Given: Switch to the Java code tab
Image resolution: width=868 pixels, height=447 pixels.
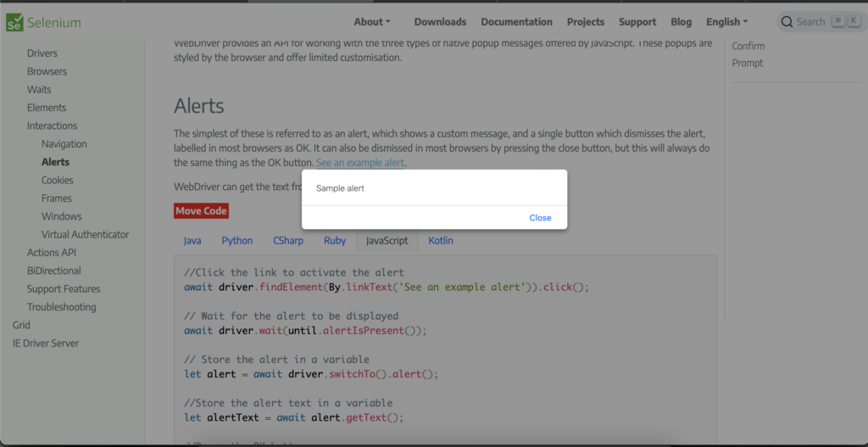Looking at the screenshot, I should 192,240.
